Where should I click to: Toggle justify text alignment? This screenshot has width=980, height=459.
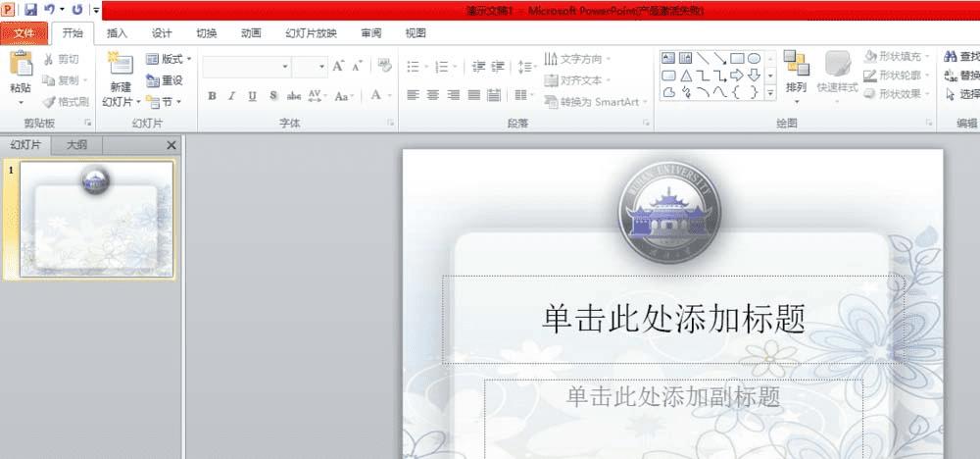coord(474,95)
